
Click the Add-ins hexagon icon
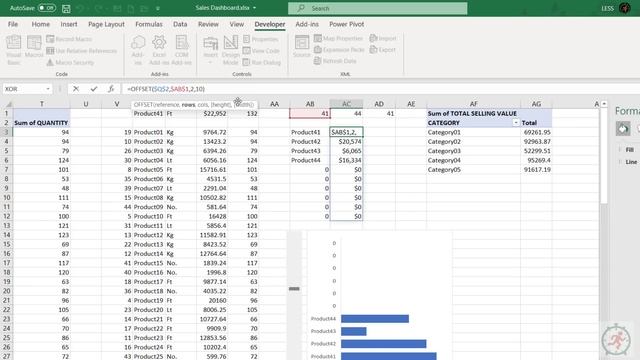[138, 50]
